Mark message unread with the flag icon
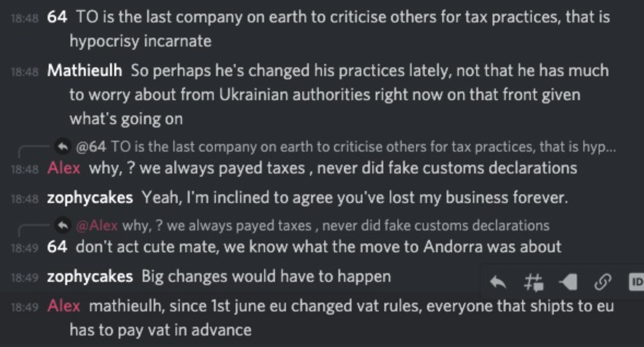The height and width of the screenshot is (347, 644). click(x=568, y=282)
